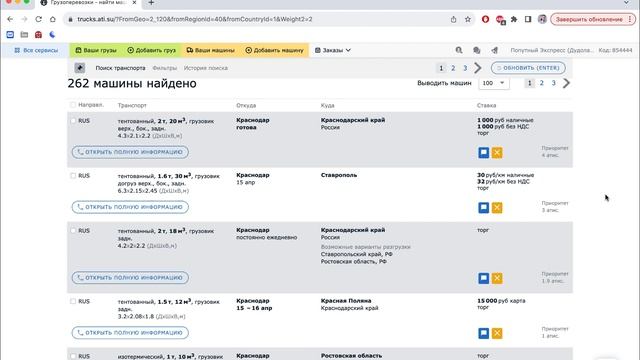
Task: Go to next page arrow beside Выводить машин
Action: (x=567, y=83)
